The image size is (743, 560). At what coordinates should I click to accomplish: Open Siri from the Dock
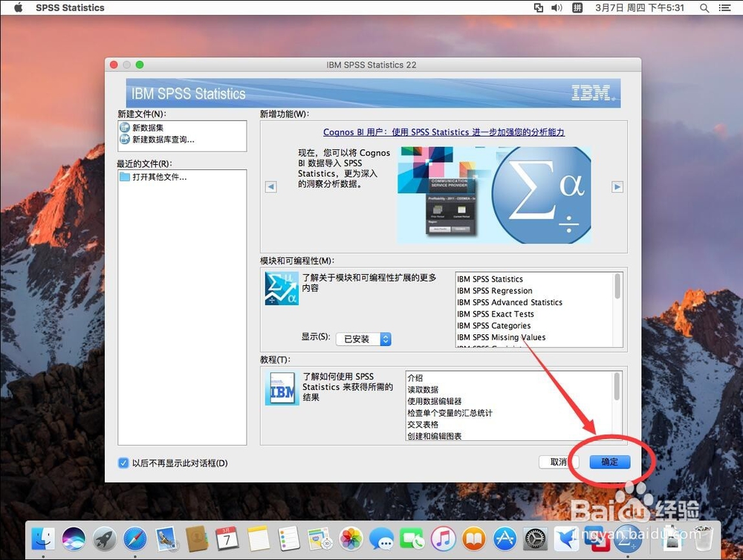click(x=74, y=538)
